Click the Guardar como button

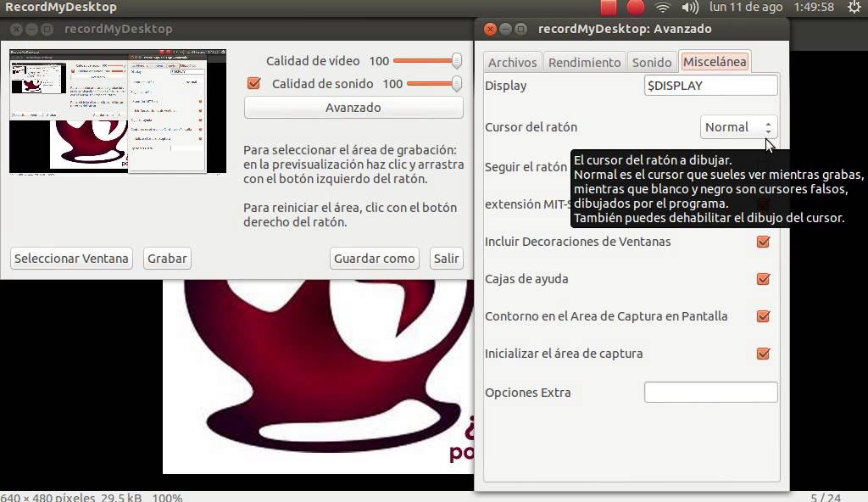coord(374,258)
